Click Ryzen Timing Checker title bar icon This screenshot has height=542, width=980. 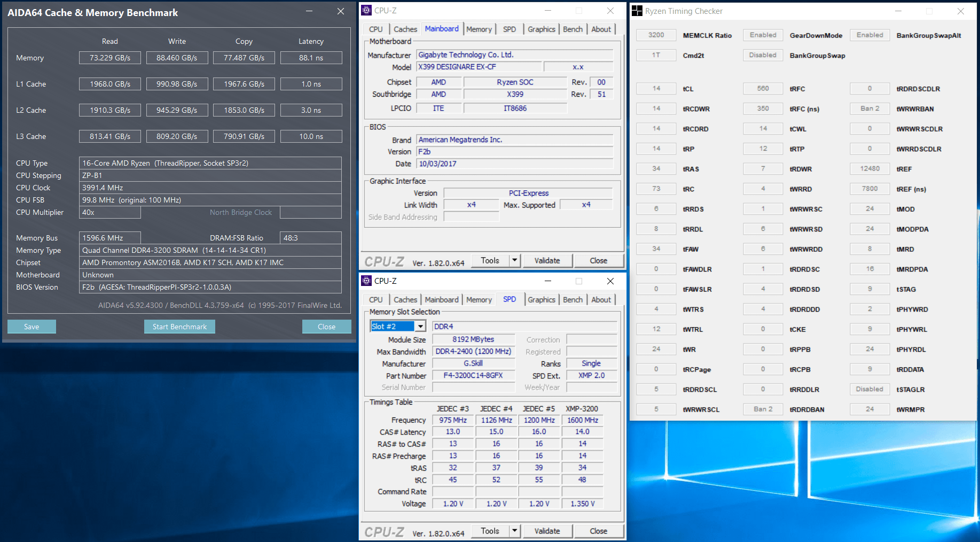pos(637,11)
